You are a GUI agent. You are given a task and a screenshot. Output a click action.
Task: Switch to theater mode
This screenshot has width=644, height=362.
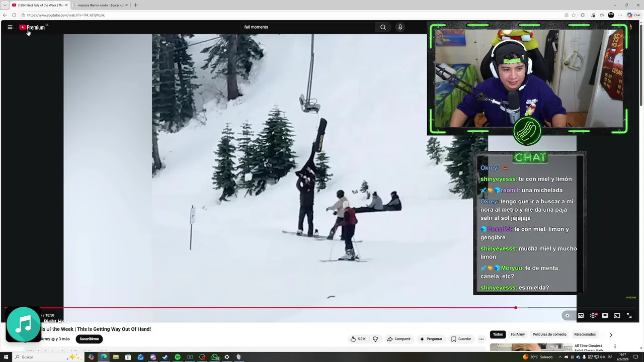pyautogui.click(x=605, y=316)
